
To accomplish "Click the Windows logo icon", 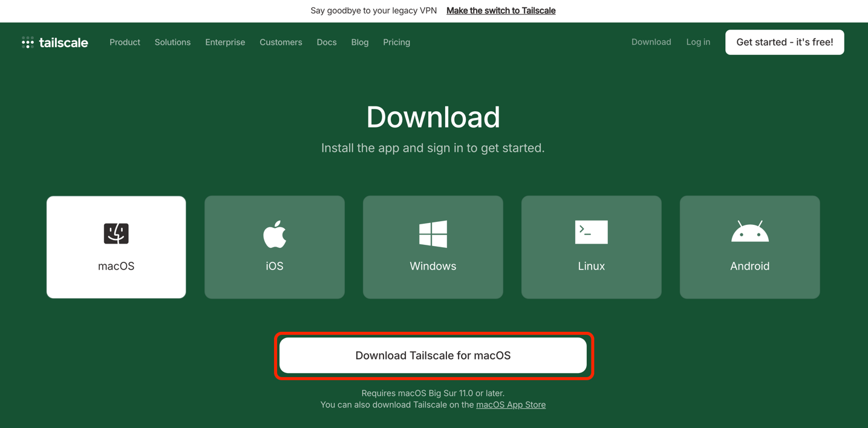I will [x=433, y=234].
